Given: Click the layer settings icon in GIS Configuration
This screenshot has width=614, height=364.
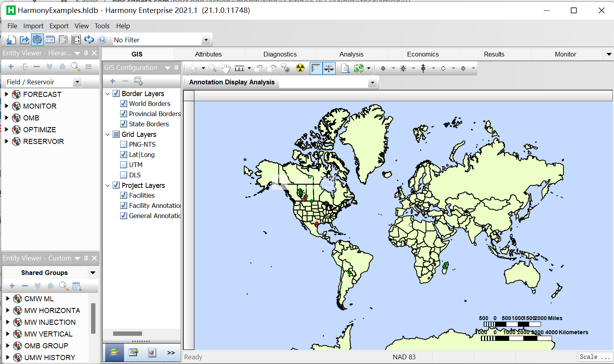Looking at the screenshot, I should pyautogui.click(x=138, y=81).
